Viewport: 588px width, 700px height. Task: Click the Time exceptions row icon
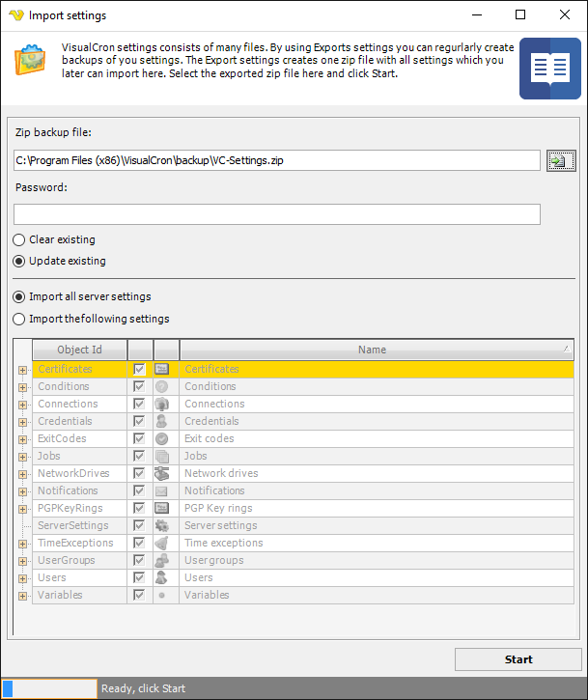pyautogui.click(x=161, y=543)
